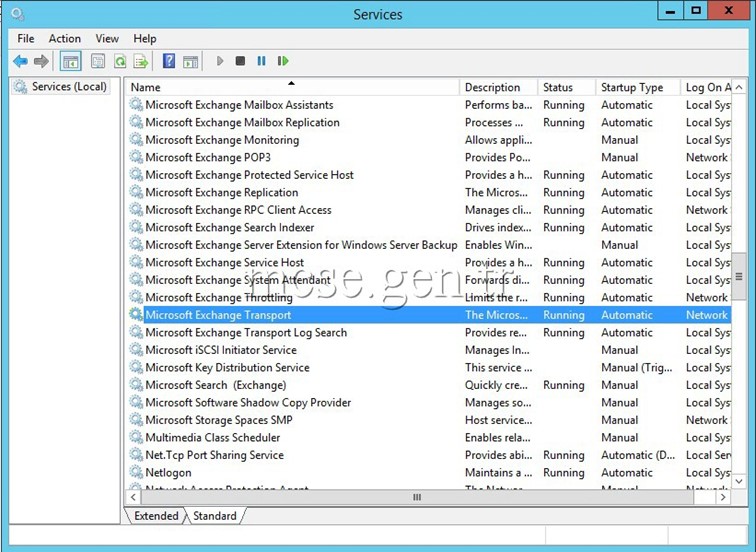The image size is (756, 552).
Task: Click gear icon beside Multimedia Class Scheduler
Action: click(x=136, y=437)
